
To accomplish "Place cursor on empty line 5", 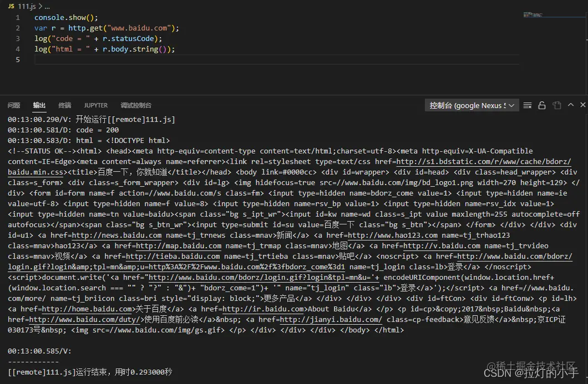I will tap(277, 59).
